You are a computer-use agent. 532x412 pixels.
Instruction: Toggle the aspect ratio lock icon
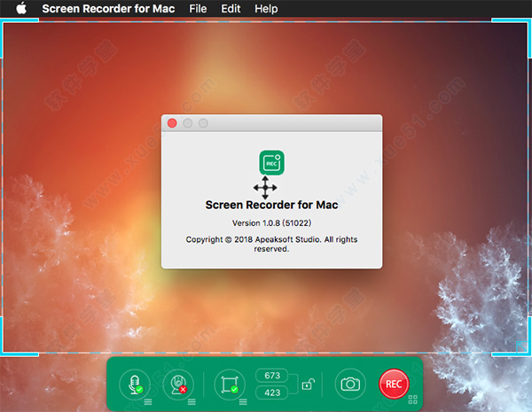coord(308,385)
